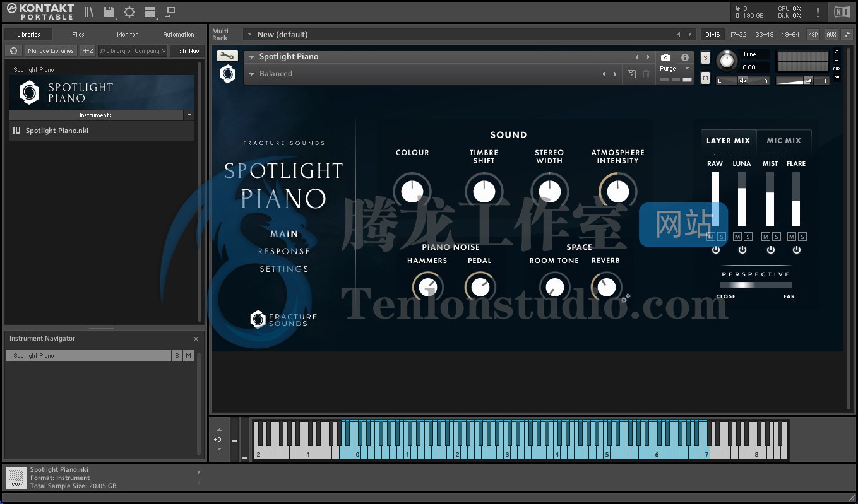Open instrument edit mode with wrench icon
The height and width of the screenshot is (504, 858).
coord(227,56)
